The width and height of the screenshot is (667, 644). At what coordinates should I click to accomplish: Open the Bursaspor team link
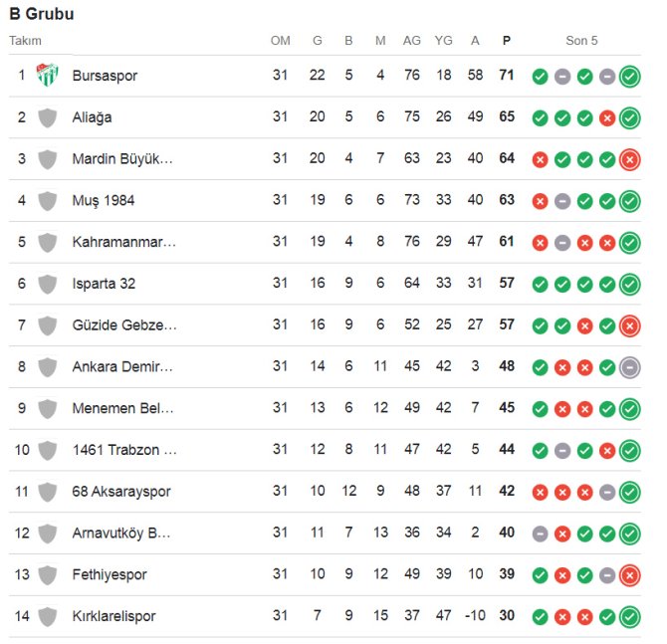click(x=105, y=76)
